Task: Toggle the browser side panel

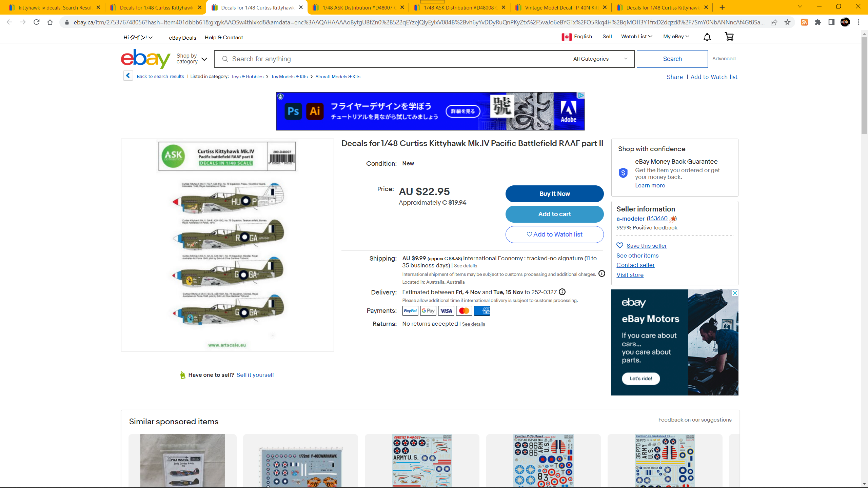Action: click(831, 22)
